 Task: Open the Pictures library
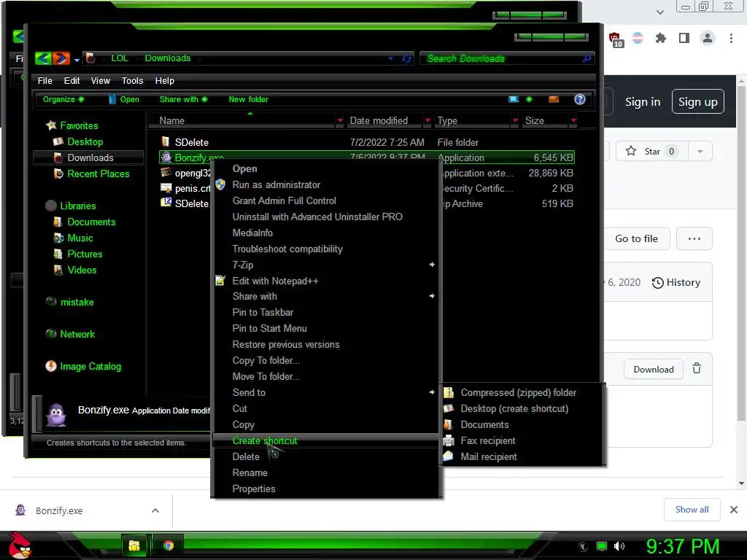(85, 254)
